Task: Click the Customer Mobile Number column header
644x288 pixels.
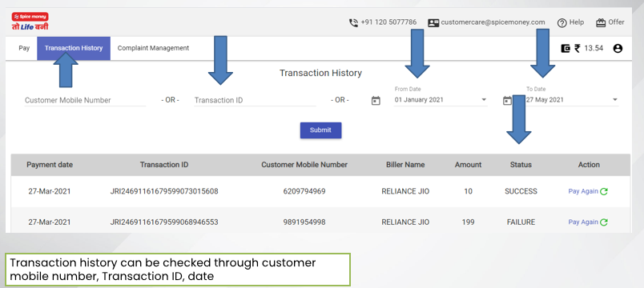Action: (304, 165)
